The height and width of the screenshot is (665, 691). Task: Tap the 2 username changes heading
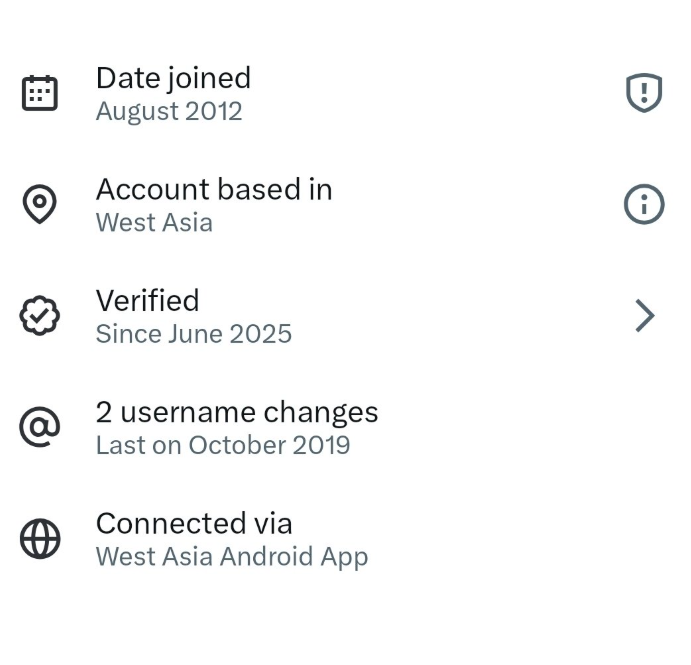click(237, 412)
